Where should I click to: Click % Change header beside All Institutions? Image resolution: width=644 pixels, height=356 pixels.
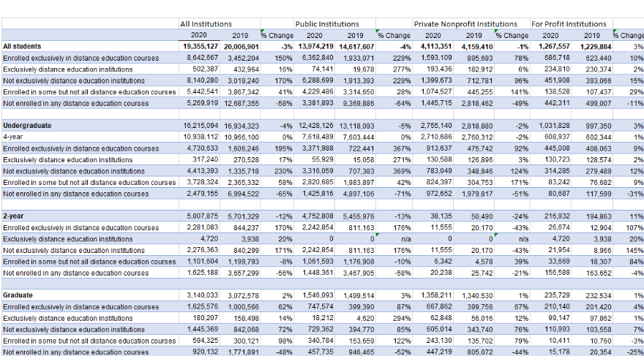pos(277,35)
